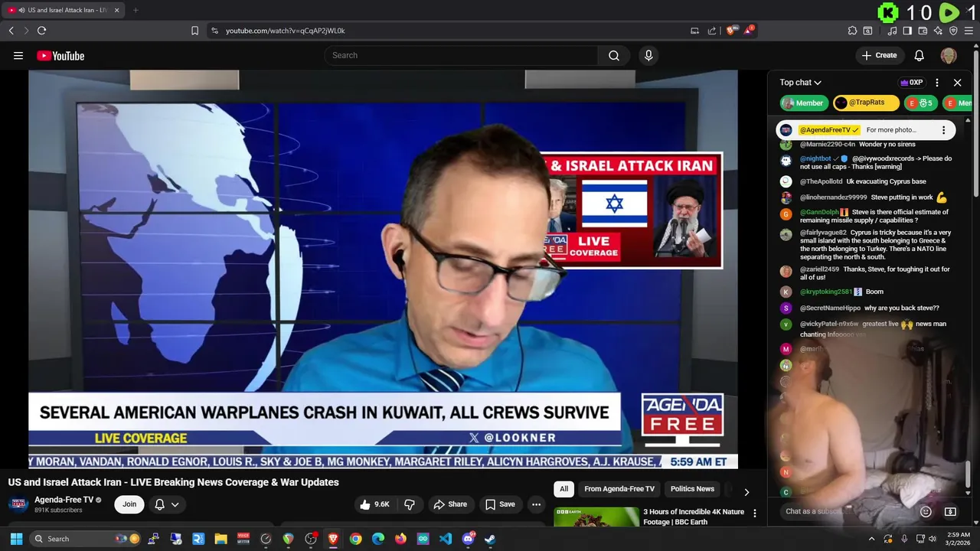The width and height of the screenshot is (980, 551).
Task: Click the address bar URL field
Action: point(452,31)
